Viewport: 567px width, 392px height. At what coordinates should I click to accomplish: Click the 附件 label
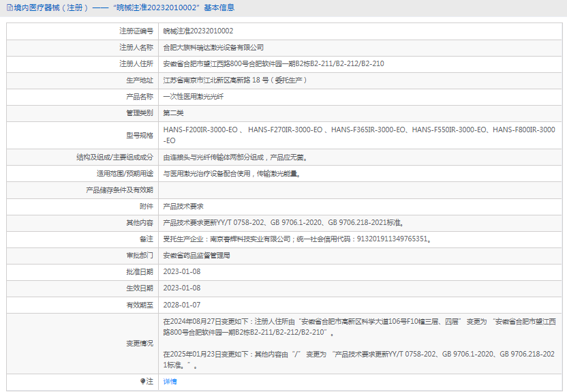coord(147,206)
